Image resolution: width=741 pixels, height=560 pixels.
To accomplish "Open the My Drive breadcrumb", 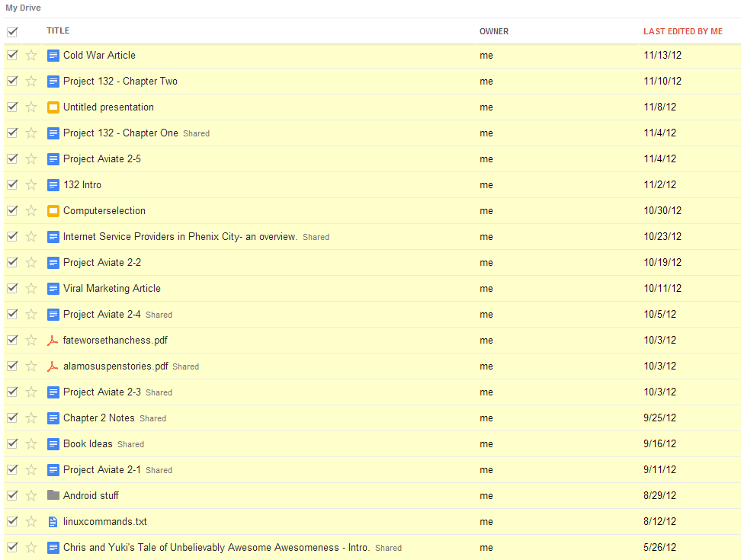I will coord(24,8).
